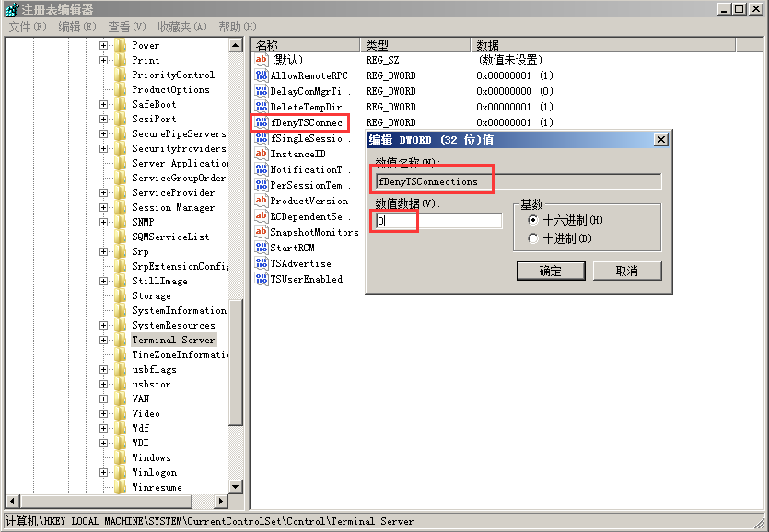The image size is (769, 532).
Task: Click the tree pane vertical scrollbar down arrow
Action: click(235, 487)
